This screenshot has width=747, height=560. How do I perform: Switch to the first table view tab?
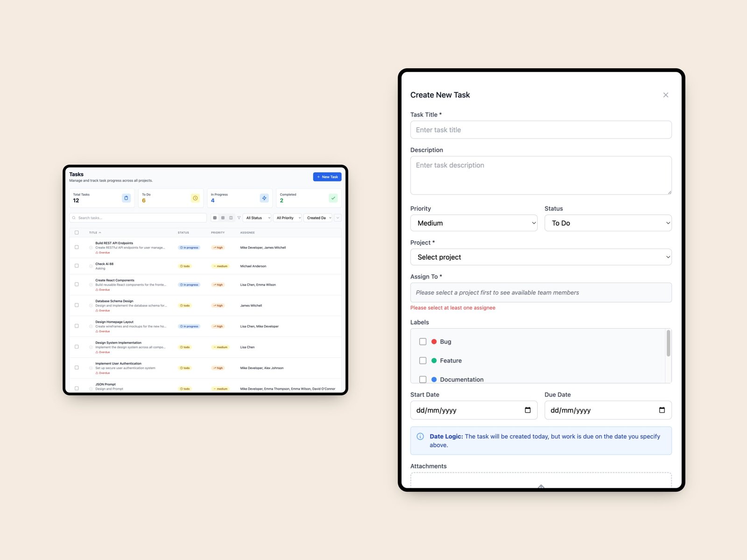coord(215,218)
